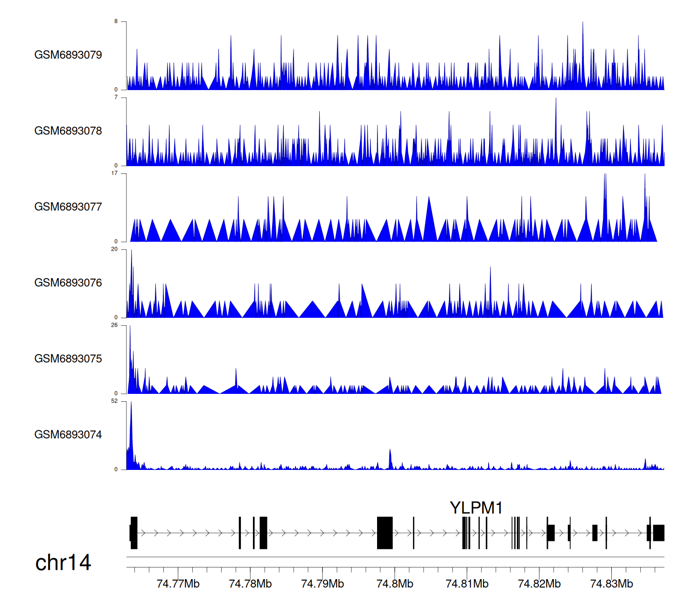
Task: Click the GSM6893077 track name
Action: (68, 207)
